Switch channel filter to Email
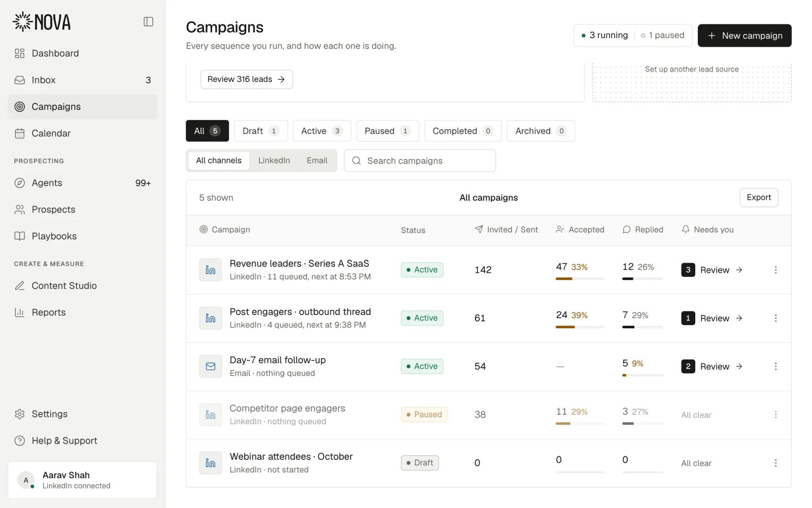The width and height of the screenshot is (812, 508). coord(317,161)
